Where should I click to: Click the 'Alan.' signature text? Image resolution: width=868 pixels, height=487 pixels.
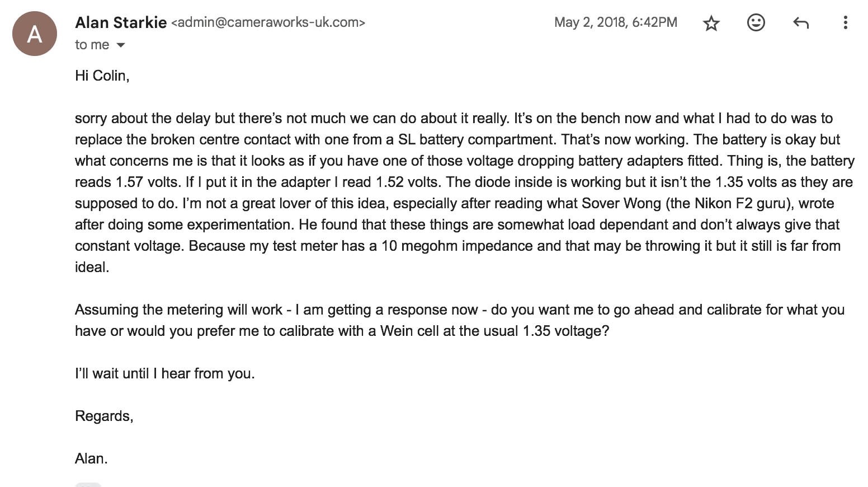(91, 458)
